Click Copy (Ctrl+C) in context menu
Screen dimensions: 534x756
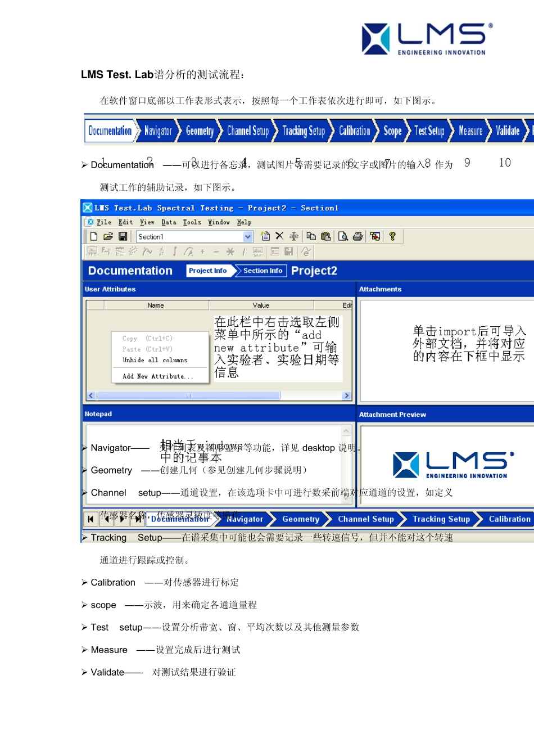pos(147,339)
